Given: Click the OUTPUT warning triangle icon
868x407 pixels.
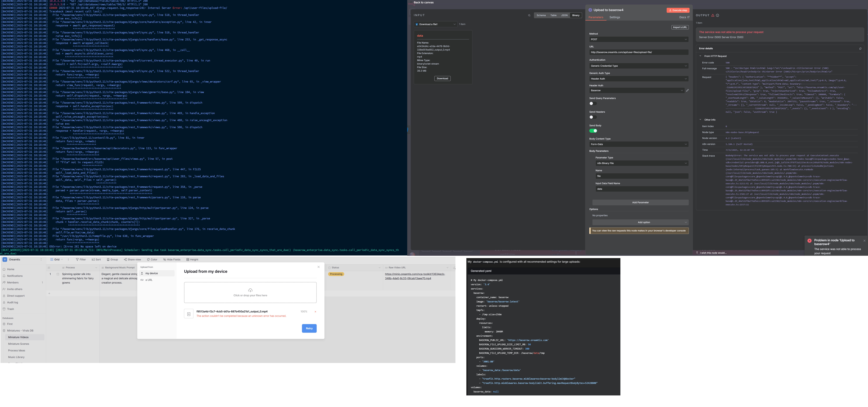Looking at the screenshot, I should [713, 15].
